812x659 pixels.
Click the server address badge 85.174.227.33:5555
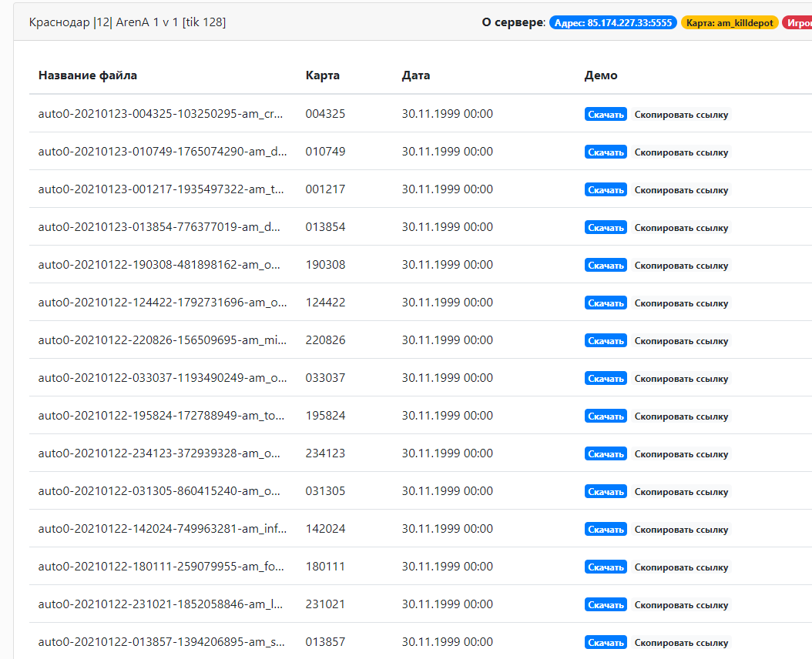(x=612, y=23)
